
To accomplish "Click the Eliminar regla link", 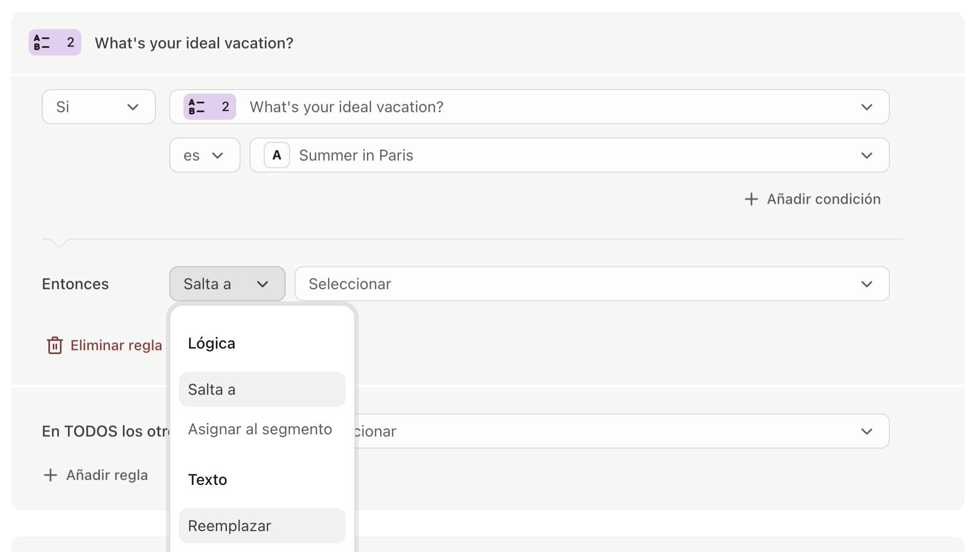I will coord(116,345).
